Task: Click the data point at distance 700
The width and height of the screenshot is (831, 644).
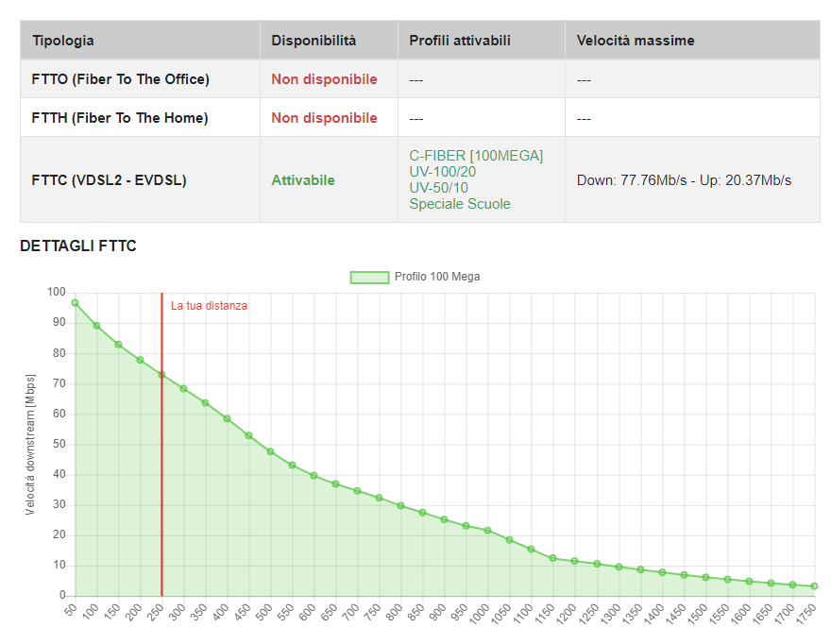Action: pyautogui.click(x=357, y=491)
